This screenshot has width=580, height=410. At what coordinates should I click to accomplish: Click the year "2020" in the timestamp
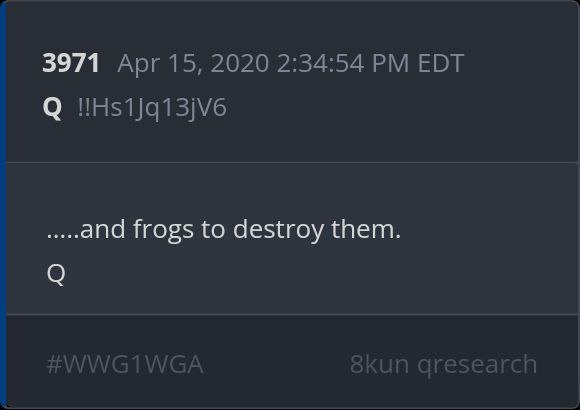pyautogui.click(x=240, y=63)
